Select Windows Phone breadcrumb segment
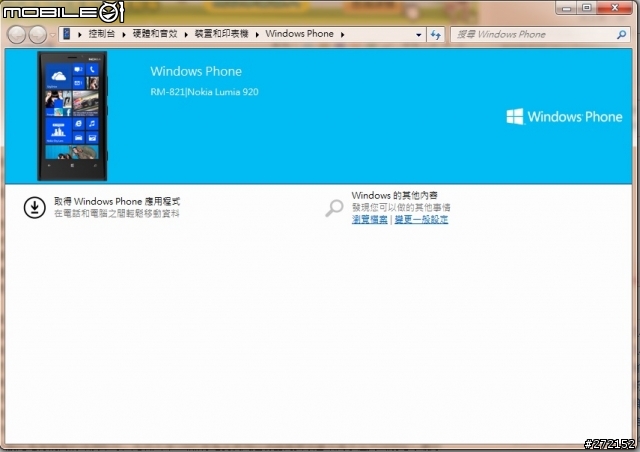Screen dimensions: 640x452 click(300, 34)
